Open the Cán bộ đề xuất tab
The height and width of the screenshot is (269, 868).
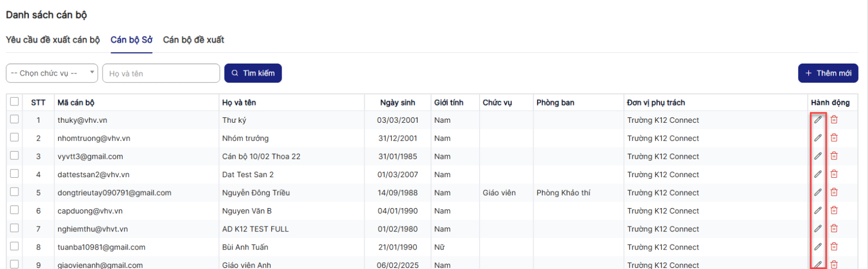click(193, 40)
